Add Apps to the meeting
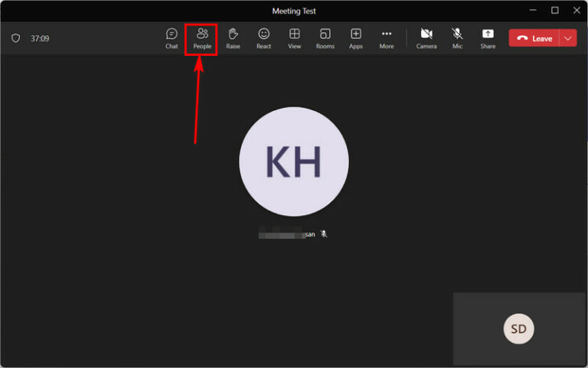Image resolution: width=588 pixels, height=368 pixels. [356, 38]
